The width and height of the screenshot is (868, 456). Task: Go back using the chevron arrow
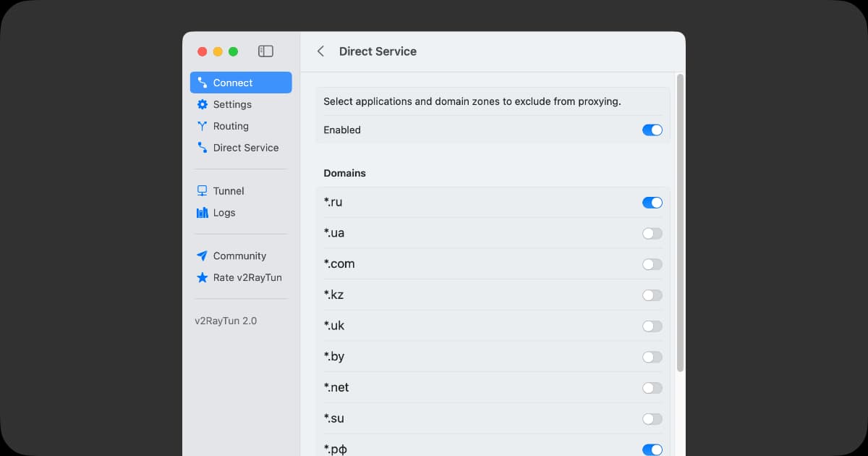[x=320, y=51]
